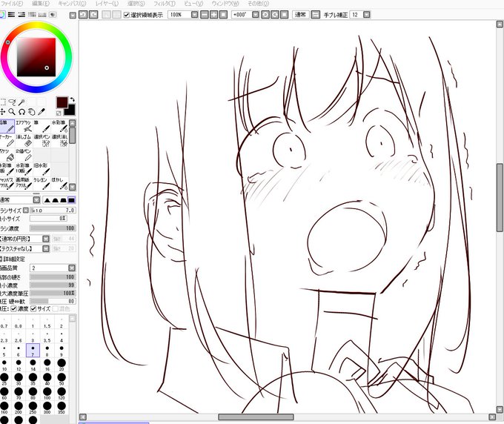Choose the 2値ペン binary pen tool
Screen dimensions: 504x424
pyautogui.click(x=24, y=155)
